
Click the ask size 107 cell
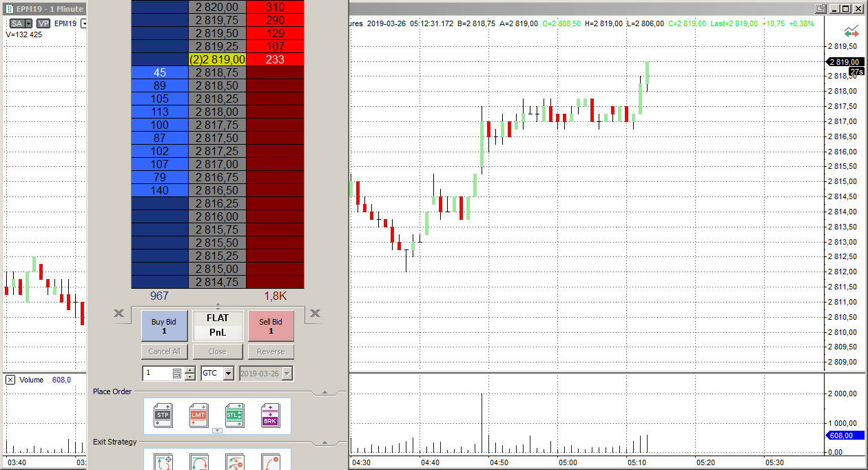(x=275, y=47)
